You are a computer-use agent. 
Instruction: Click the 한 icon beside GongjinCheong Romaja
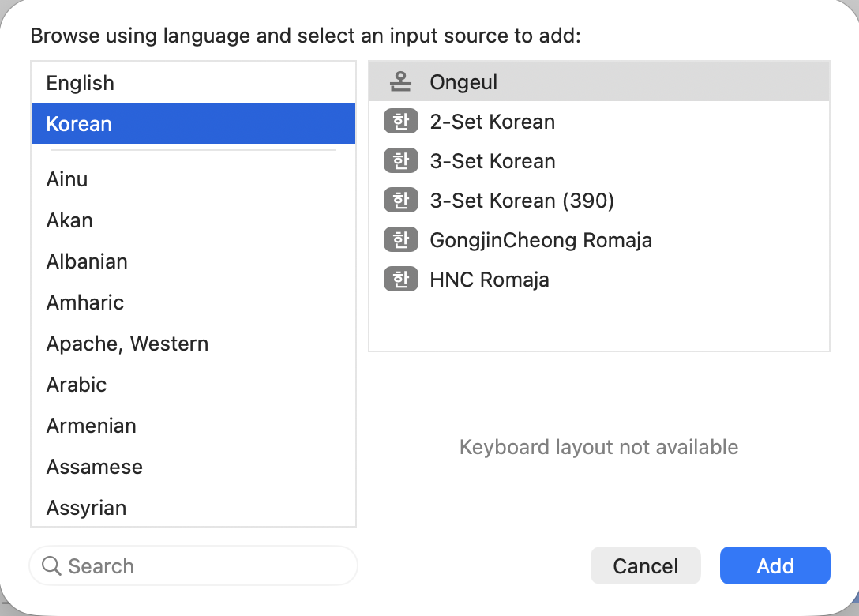click(x=401, y=239)
